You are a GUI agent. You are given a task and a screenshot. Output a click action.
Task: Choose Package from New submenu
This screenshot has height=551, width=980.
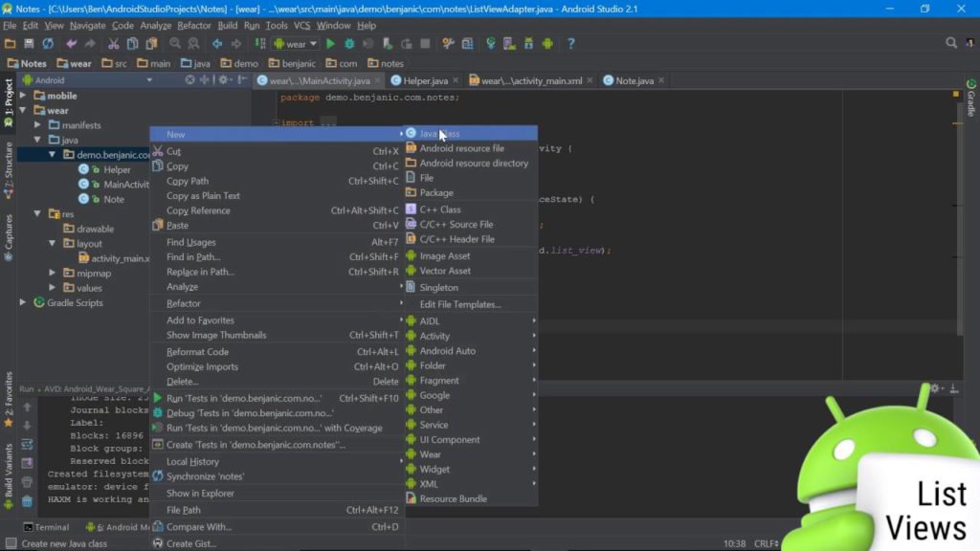pyautogui.click(x=471, y=193)
